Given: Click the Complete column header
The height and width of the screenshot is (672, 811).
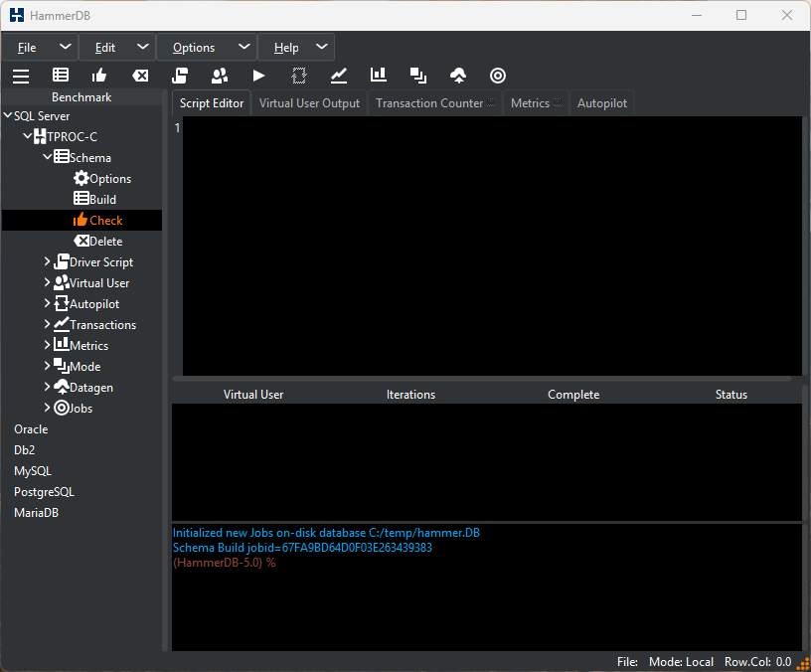Looking at the screenshot, I should (x=573, y=395).
